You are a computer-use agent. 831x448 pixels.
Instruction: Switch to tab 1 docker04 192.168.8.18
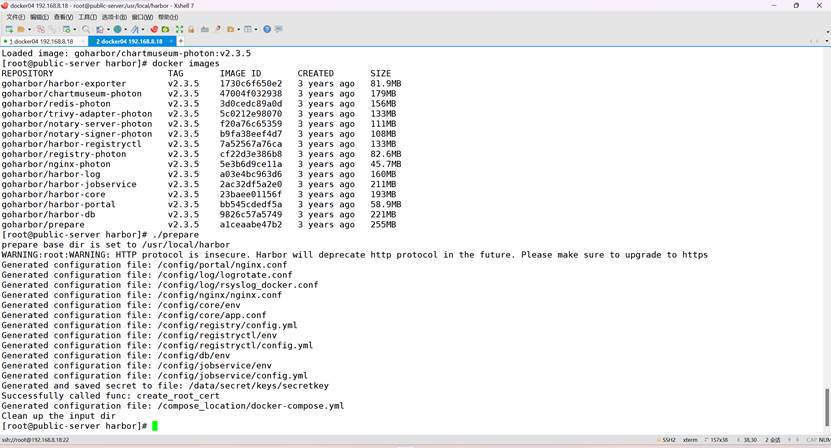41,41
